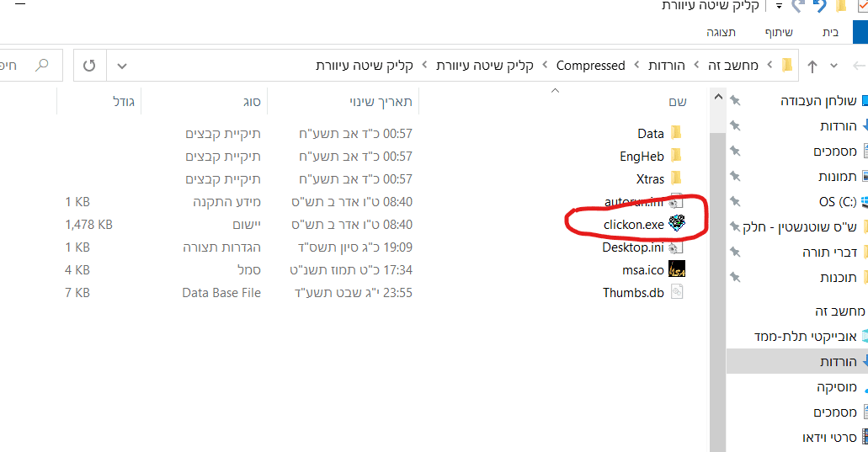The image size is (868, 452).
Task: Open the pinned תמונות folder in navigation pane
Action: pyautogui.click(x=837, y=177)
